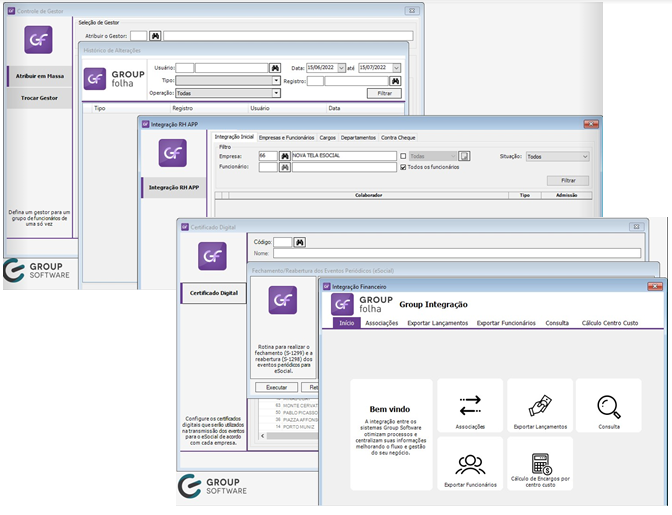Click GF logo in Certificado Digital sidebar

tap(212, 256)
